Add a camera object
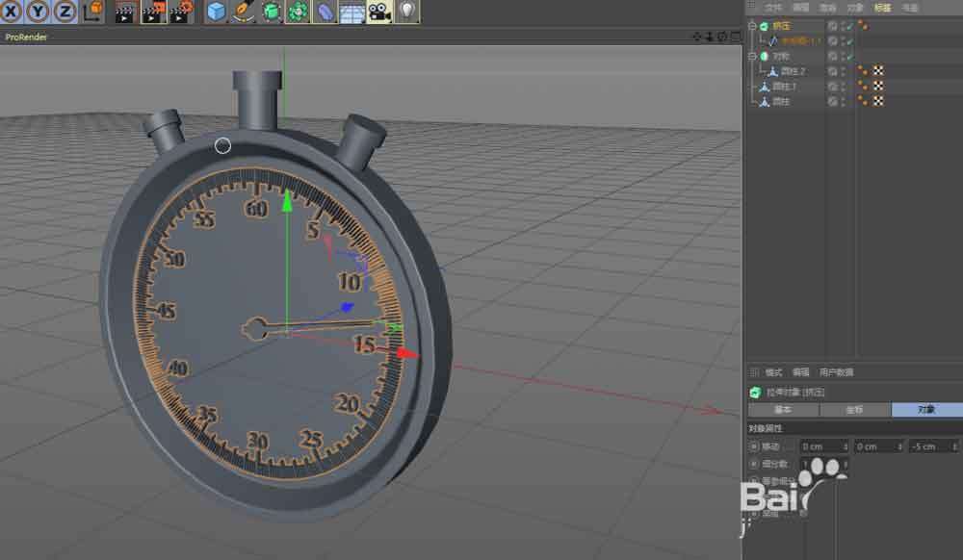The height and width of the screenshot is (560, 963). click(379, 12)
